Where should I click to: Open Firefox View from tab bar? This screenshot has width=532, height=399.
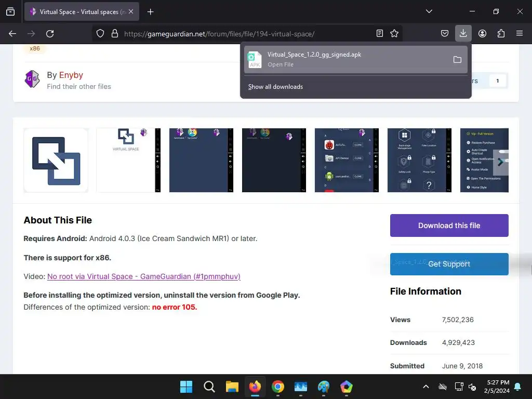click(x=10, y=11)
